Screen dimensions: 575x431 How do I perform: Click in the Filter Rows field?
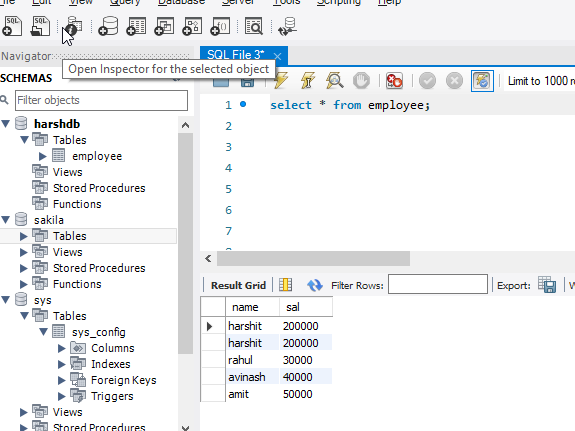[438, 284]
